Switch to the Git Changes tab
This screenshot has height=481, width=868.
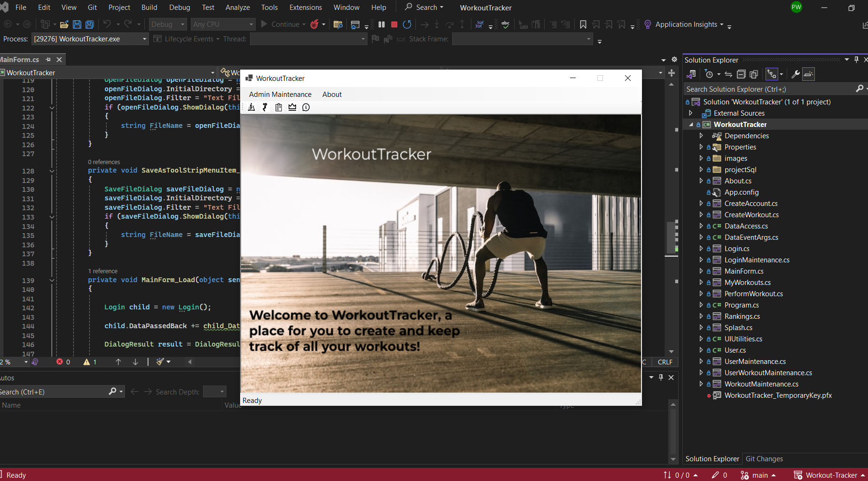pos(764,459)
